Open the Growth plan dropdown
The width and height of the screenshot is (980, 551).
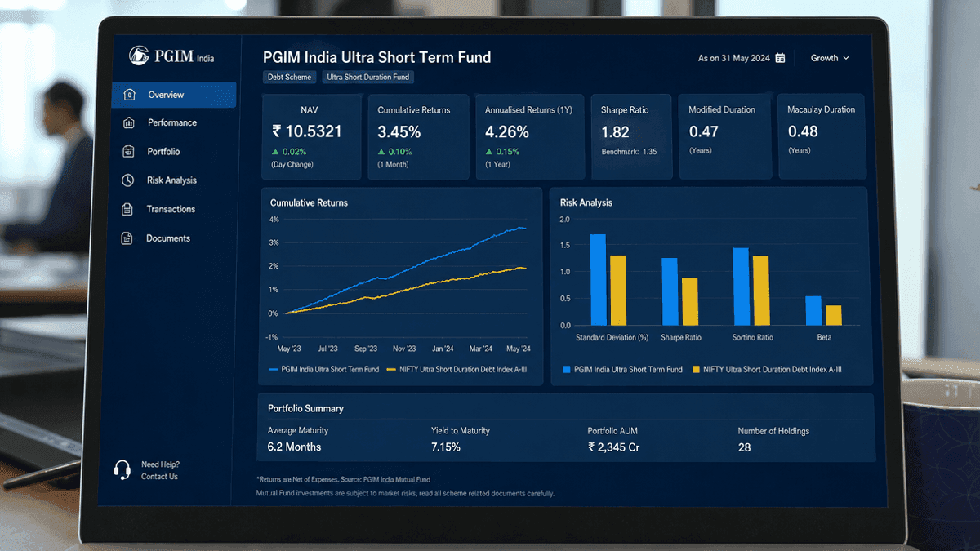(830, 58)
